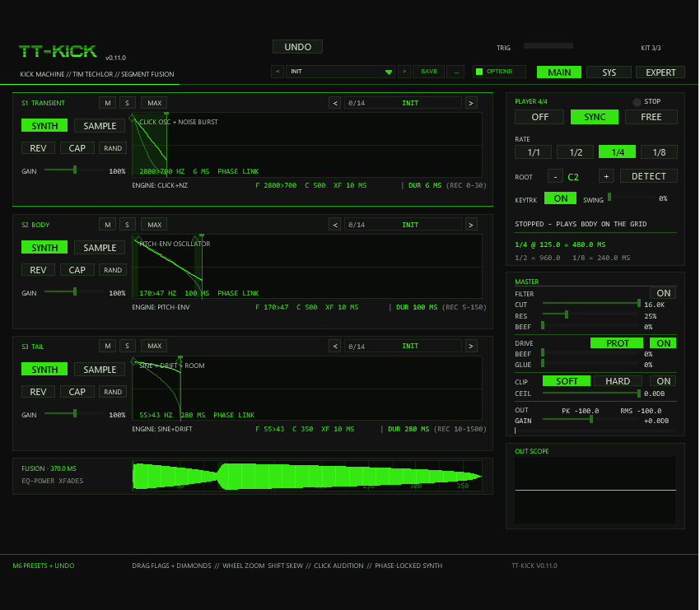Lower root note with minus button

point(555,176)
